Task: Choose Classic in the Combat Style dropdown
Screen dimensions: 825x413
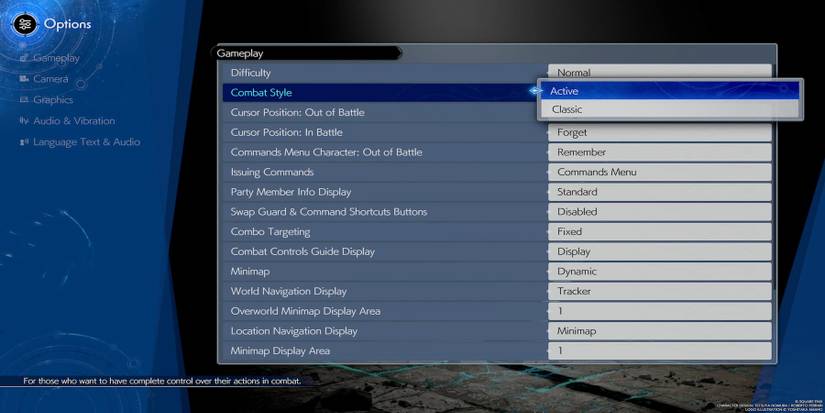Action: point(670,109)
